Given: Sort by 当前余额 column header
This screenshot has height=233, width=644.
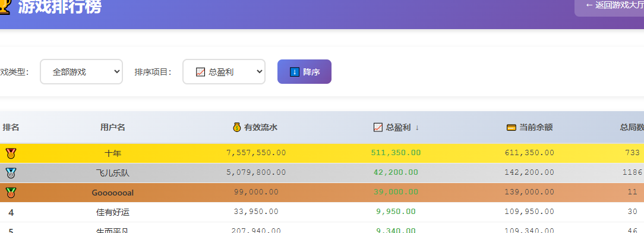Looking at the screenshot, I should pyautogui.click(x=530, y=127).
